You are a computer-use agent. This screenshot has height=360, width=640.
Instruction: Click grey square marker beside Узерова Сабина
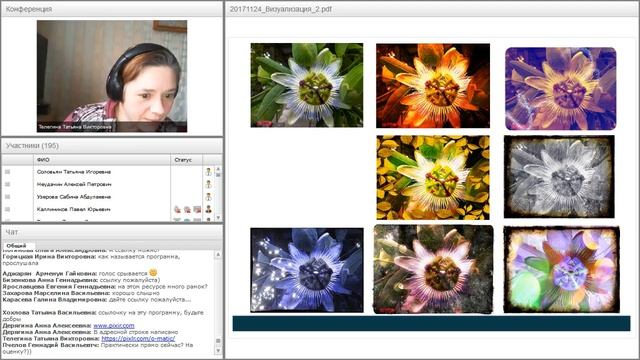(x=7, y=197)
